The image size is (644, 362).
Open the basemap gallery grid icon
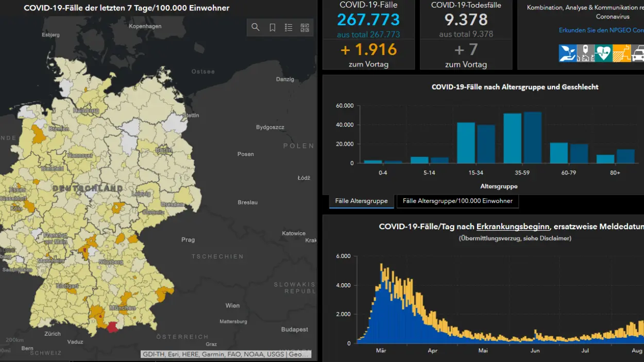point(305,27)
